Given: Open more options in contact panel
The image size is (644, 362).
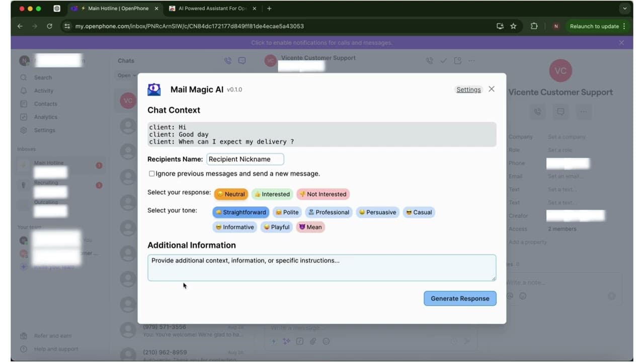Looking at the screenshot, I should [584, 112].
